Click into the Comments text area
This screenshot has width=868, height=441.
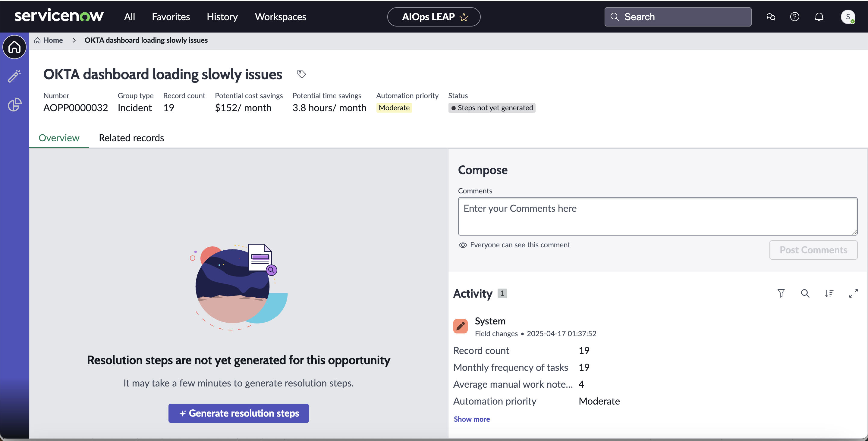tap(657, 216)
